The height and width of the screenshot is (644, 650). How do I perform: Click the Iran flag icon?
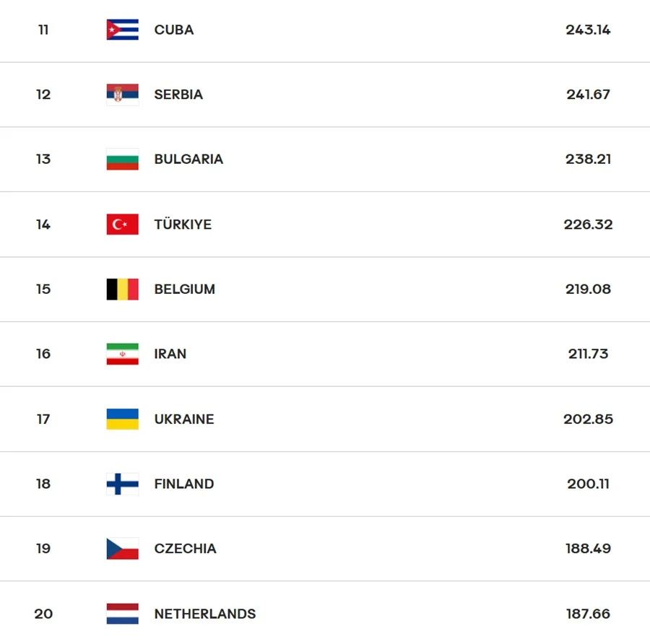pos(122,354)
